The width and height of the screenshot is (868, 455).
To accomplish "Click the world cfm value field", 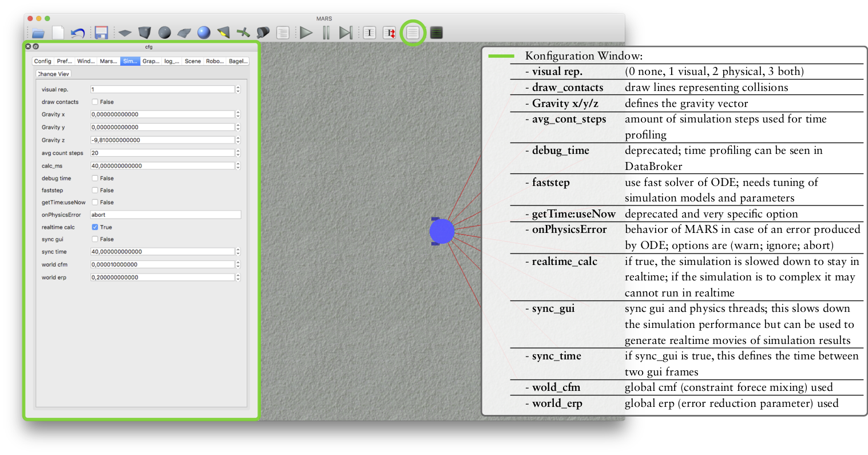I will [x=162, y=264].
